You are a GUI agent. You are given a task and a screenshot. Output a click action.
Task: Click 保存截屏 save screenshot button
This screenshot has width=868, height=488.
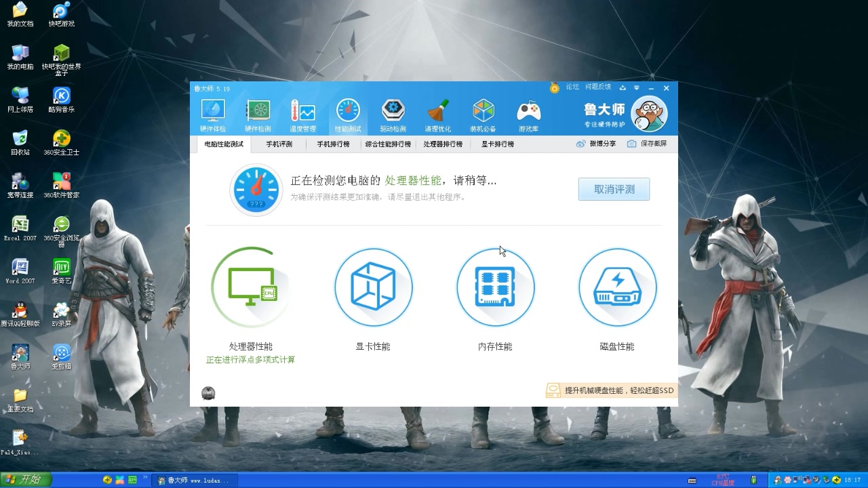(647, 144)
